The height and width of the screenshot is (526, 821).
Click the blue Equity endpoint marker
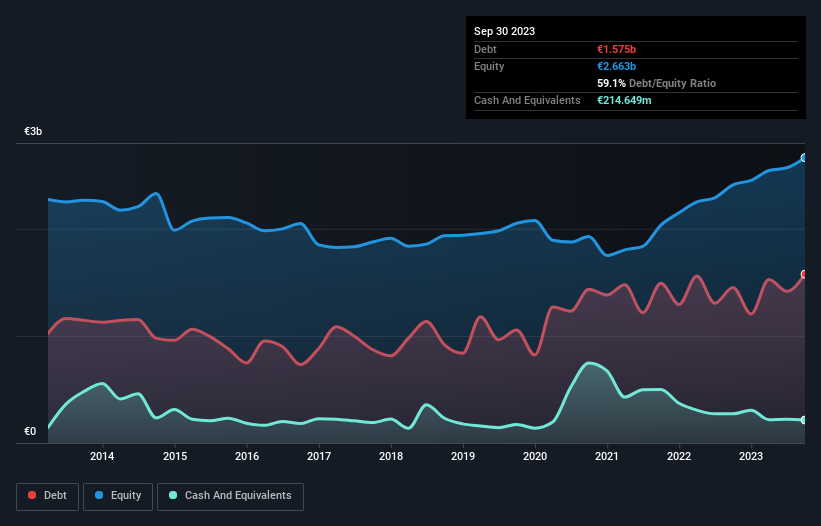click(804, 158)
